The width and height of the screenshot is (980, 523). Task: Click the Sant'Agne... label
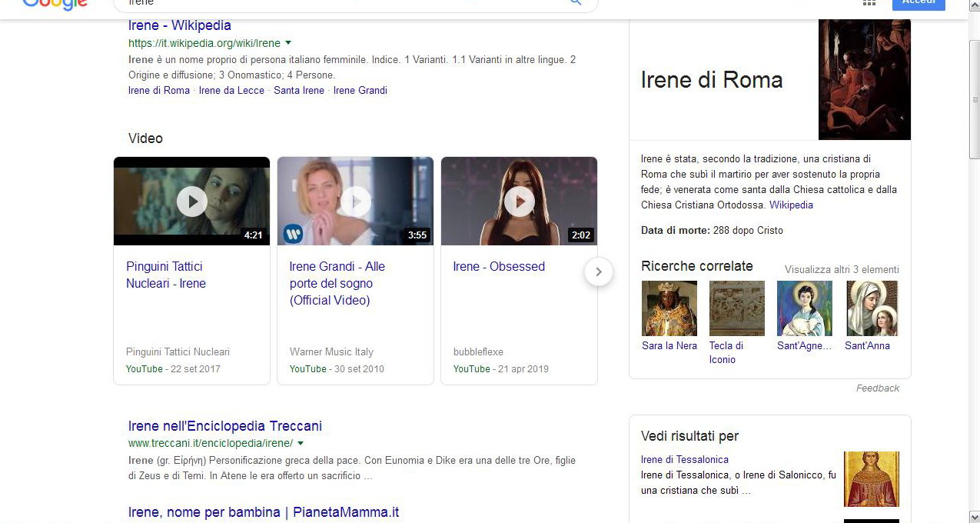(805, 346)
